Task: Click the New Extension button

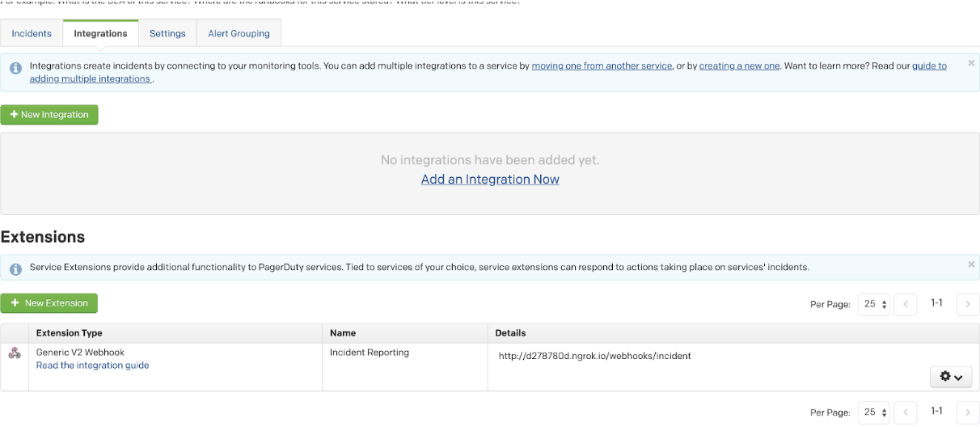Action: point(49,303)
